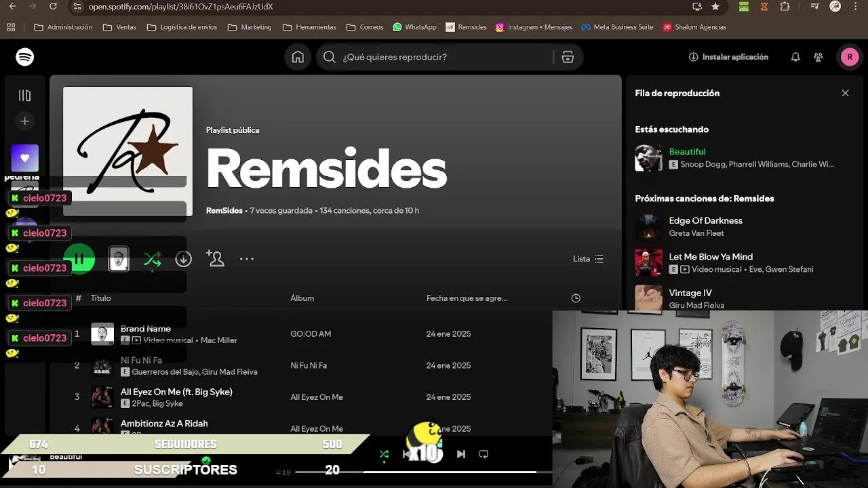Click the browser address bar URL
The image size is (868, 488).
181,7
